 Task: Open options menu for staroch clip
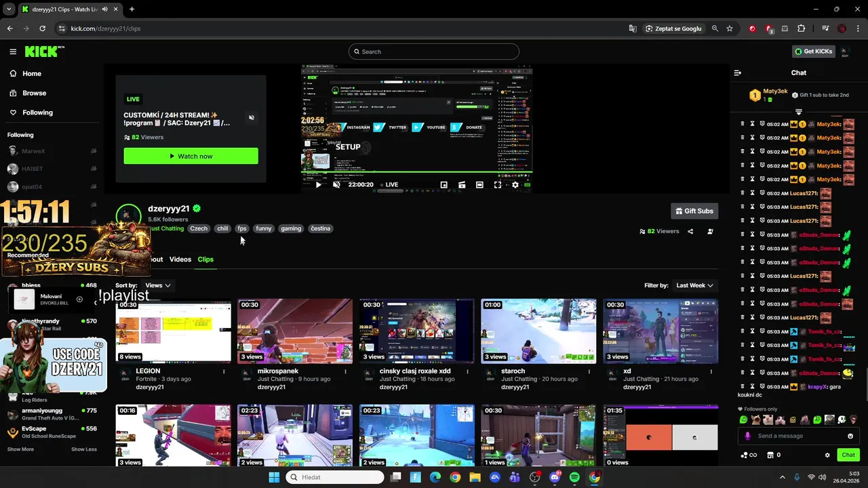pos(589,371)
